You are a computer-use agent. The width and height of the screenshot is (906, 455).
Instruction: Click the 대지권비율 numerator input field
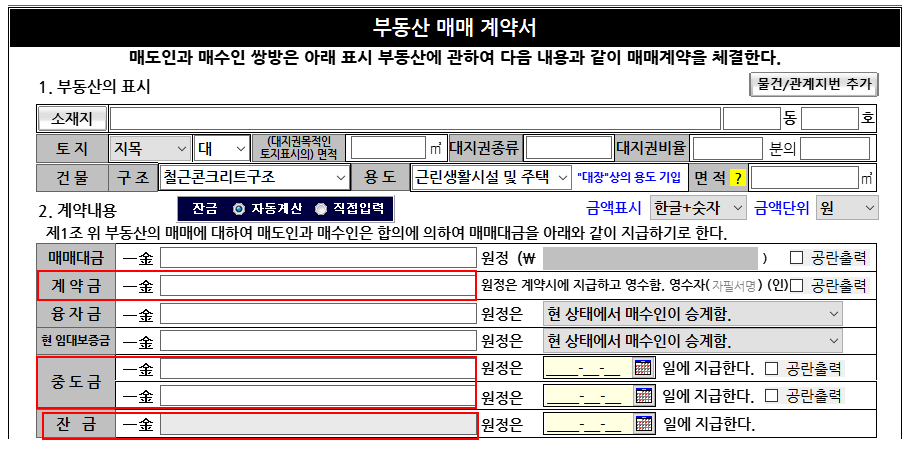[x=727, y=149]
